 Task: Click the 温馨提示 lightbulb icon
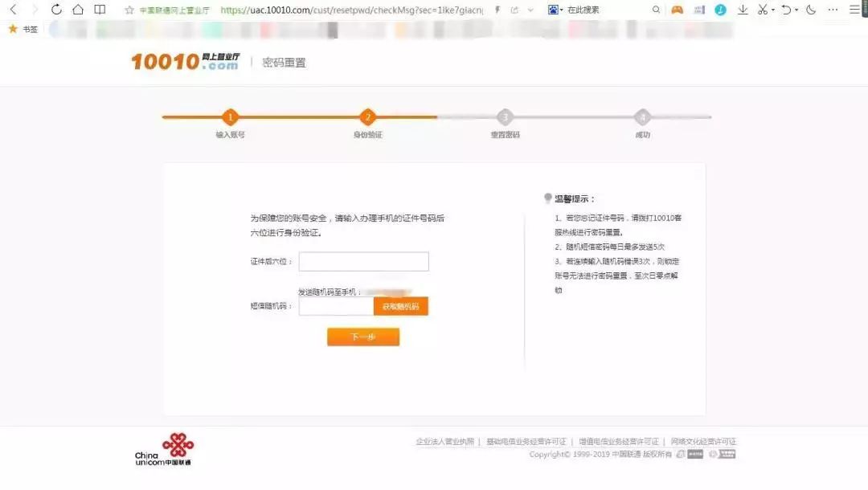coord(548,198)
